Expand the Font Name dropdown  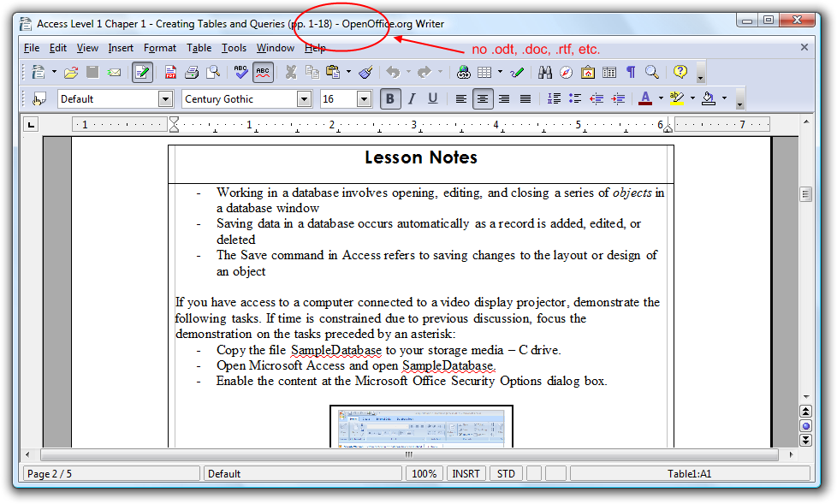point(304,99)
